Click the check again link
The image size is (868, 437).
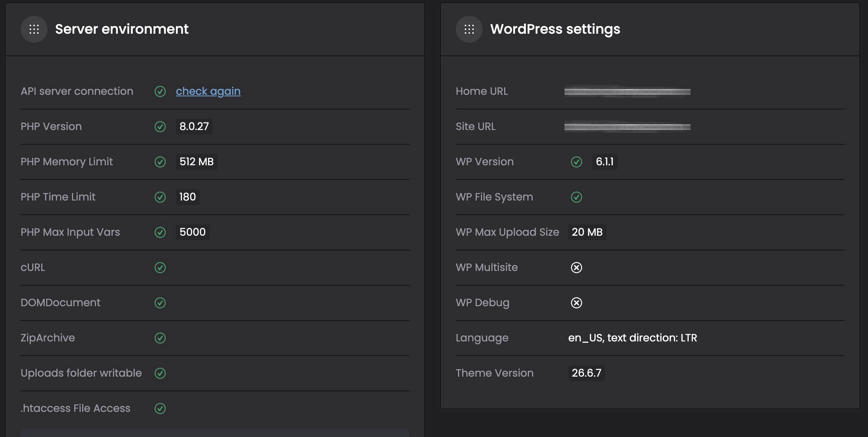coord(208,91)
